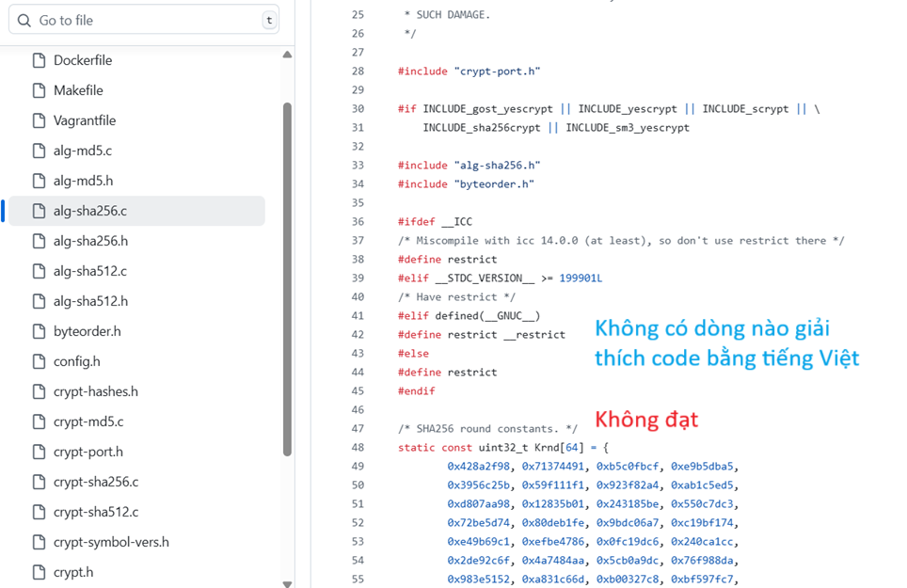Click the file icon beside Dockerfile
907x588 pixels.
39,60
